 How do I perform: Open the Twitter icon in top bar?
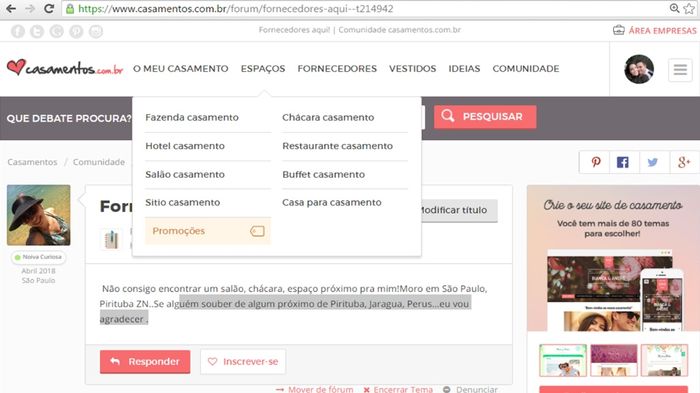pyautogui.click(x=37, y=31)
